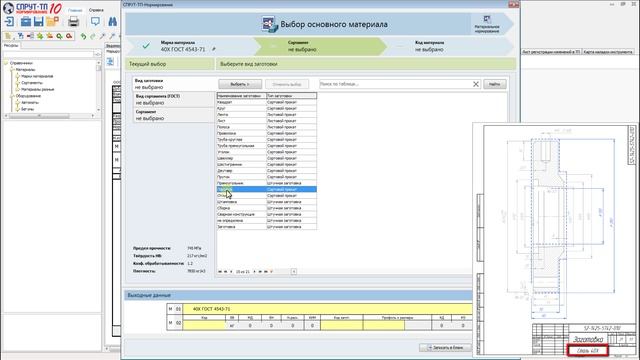Collapse the Оборудование tree node

pyautogui.click(x=12, y=96)
